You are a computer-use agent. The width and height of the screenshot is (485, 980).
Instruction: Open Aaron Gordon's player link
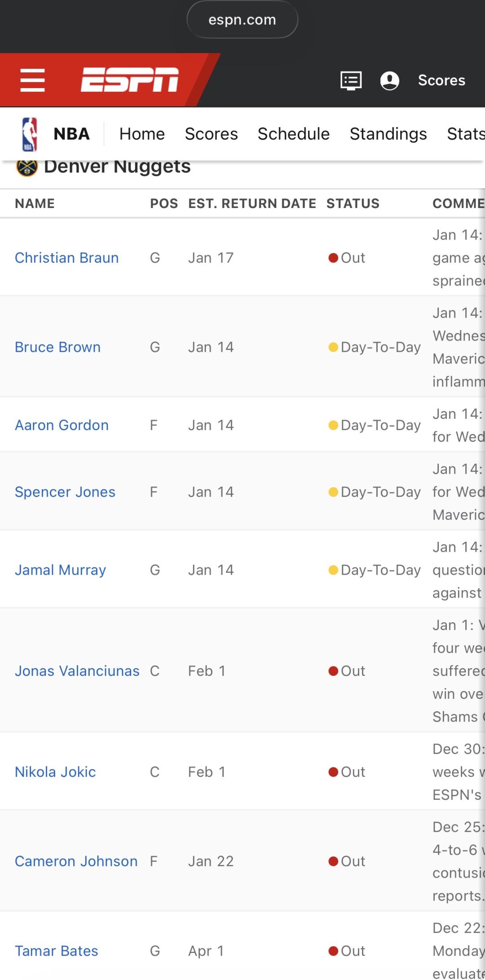pos(62,425)
